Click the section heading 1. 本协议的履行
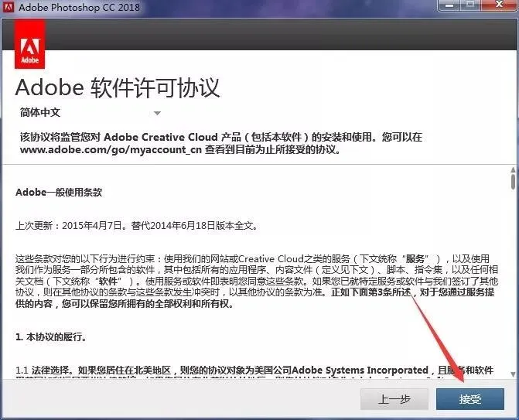The height and width of the screenshot is (420, 519). [x=51, y=337]
